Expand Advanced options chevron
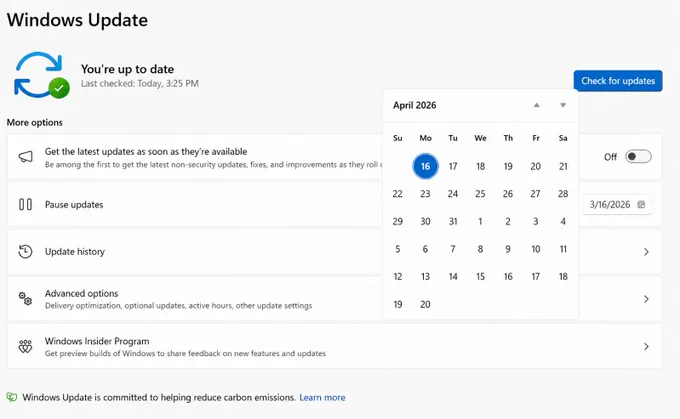The image size is (680, 419). pyautogui.click(x=646, y=299)
